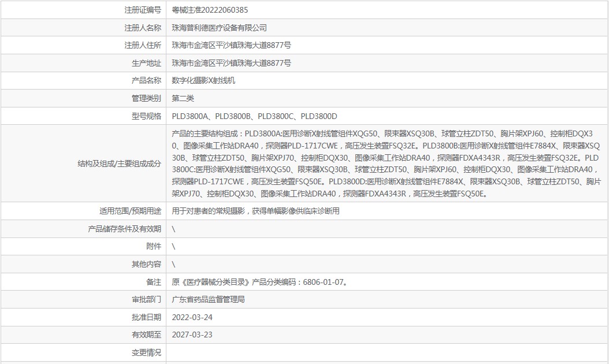Click the 管理类别 label

[x=146, y=99]
